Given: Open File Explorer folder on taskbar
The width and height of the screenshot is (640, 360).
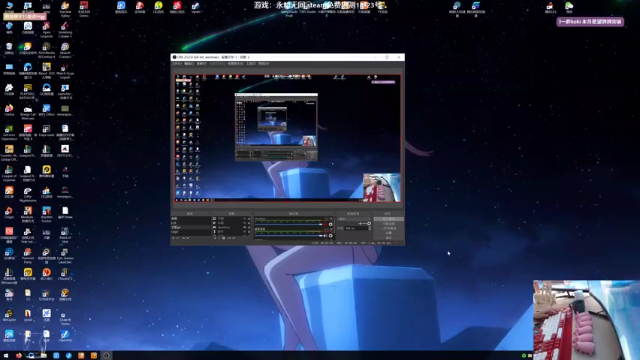Looking at the screenshot, I should (x=44, y=356).
